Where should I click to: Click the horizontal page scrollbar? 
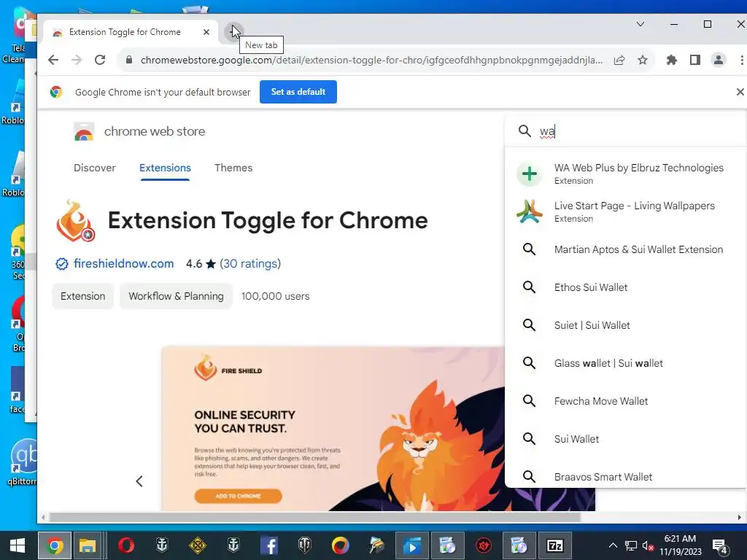[x=314, y=517]
